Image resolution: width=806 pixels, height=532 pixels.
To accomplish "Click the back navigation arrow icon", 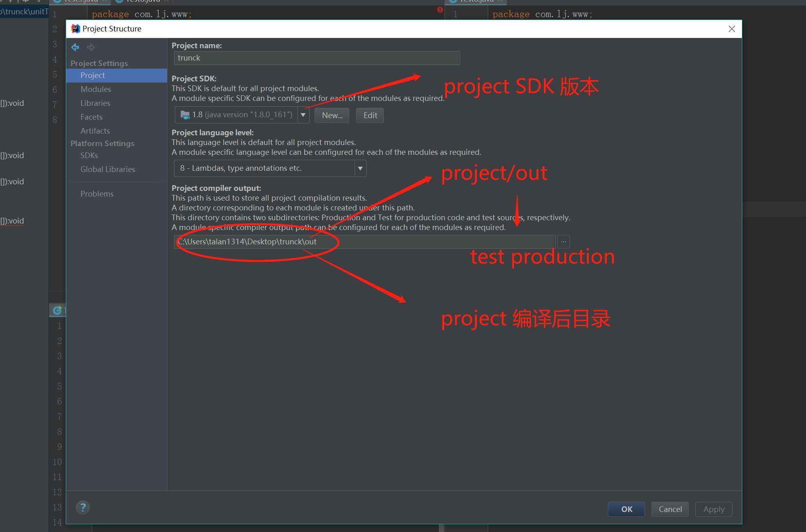I will pos(75,47).
